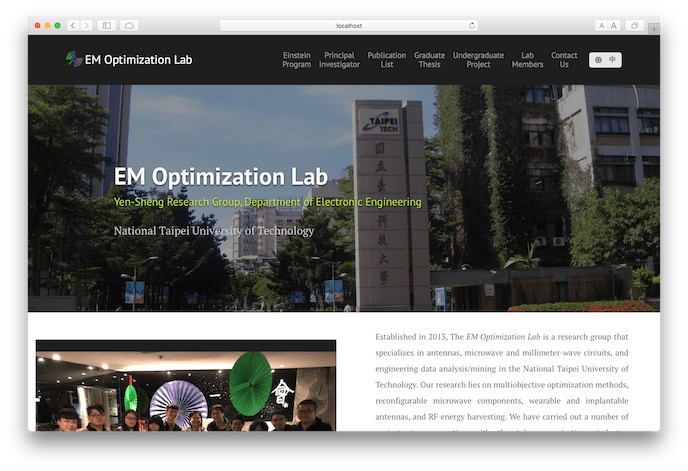Reload the page with the refresh icon
This screenshot has width=688, height=471.
472,25
